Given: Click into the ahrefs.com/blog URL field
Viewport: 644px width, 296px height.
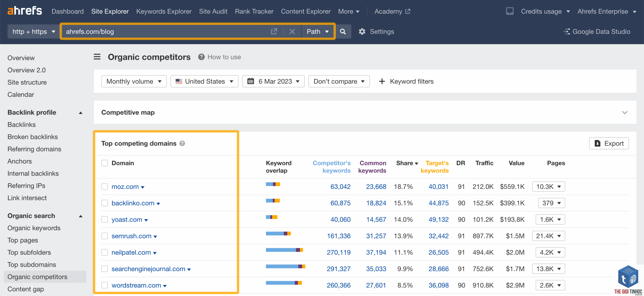Looking at the screenshot, I should click(x=166, y=31).
